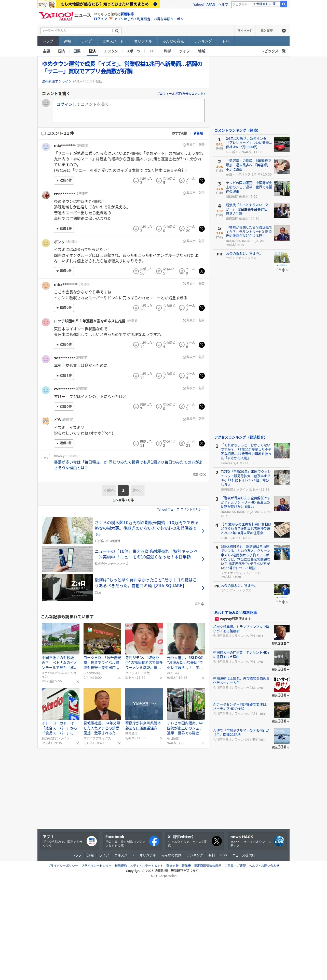Open the Yahoo app icon in footer
The width and height of the screenshot is (327, 980).
tap(92, 841)
